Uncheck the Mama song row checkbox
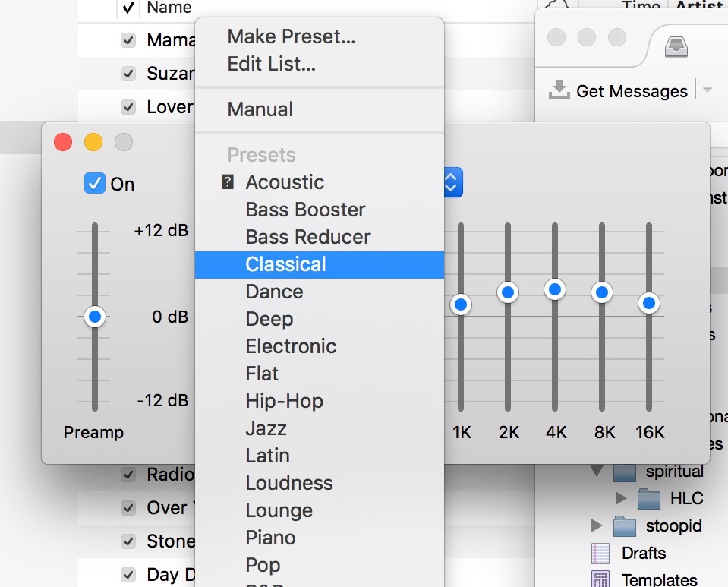This screenshot has height=587, width=728. tap(128, 40)
